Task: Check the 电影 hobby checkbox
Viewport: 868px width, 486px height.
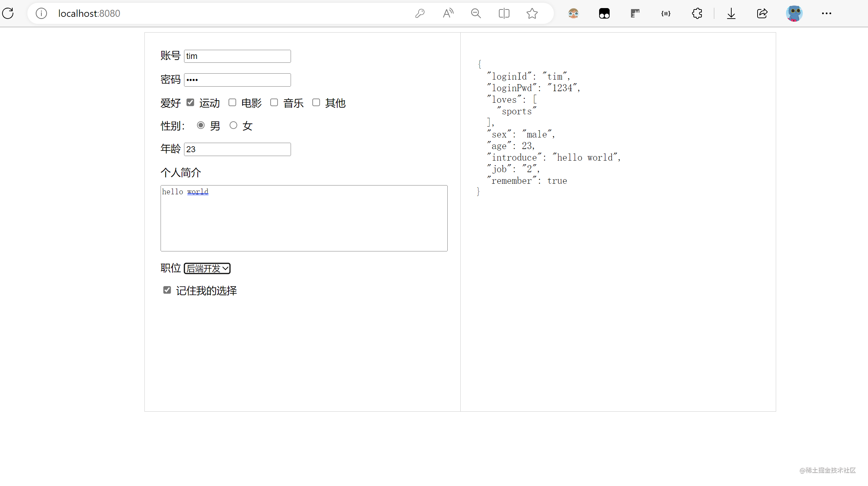Action: [x=232, y=102]
